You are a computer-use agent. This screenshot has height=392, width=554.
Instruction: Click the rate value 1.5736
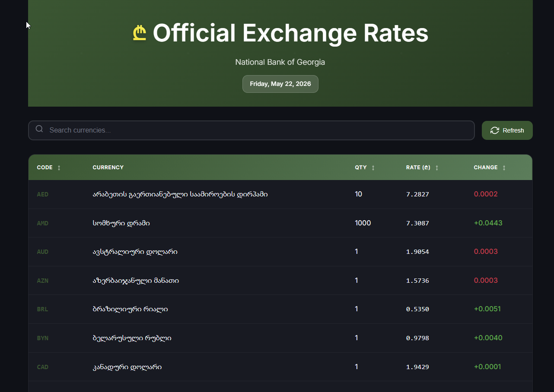click(x=417, y=281)
